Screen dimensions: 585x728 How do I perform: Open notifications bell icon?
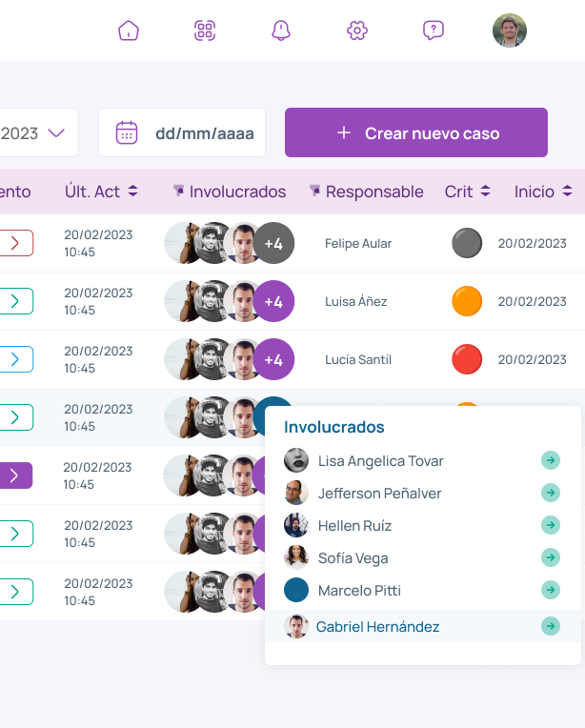pos(281,30)
